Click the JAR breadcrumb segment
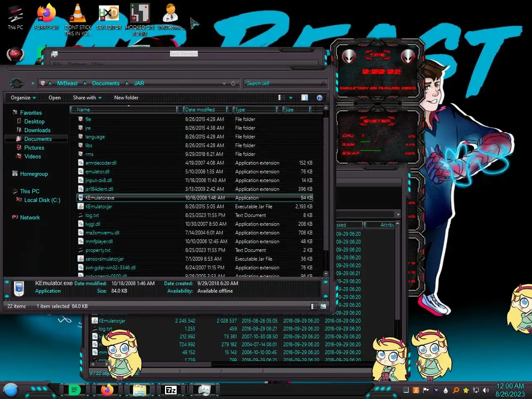 point(139,84)
